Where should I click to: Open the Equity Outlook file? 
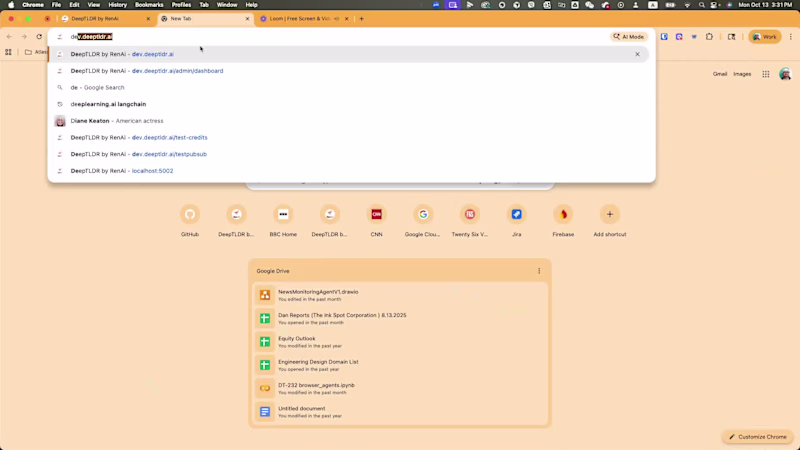399,342
